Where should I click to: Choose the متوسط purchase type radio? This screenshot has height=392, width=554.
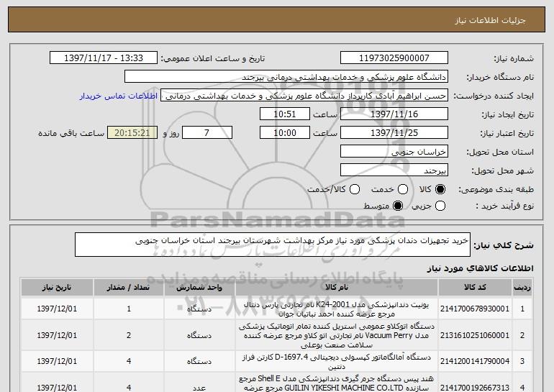click(398, 206)
